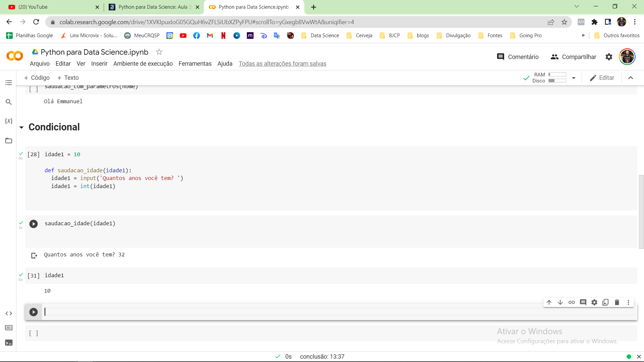
Task: Show hidden bookmarks with the double chevron
Action: [x=583, y=36]
